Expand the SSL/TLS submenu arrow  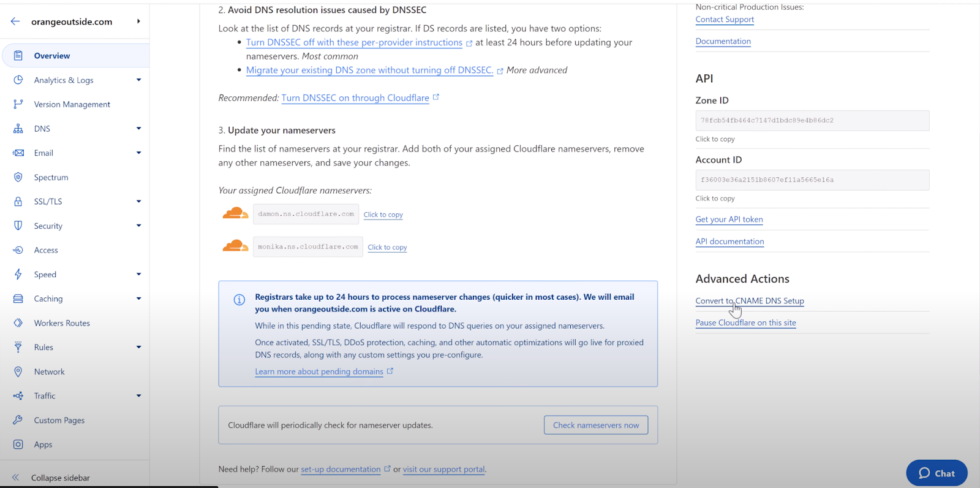pyautogui.click(x=139, y=202)
